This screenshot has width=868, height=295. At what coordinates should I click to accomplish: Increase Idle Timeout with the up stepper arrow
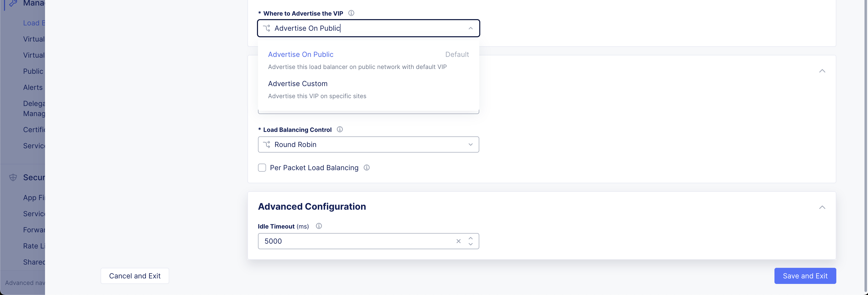(x=470, y=238)
